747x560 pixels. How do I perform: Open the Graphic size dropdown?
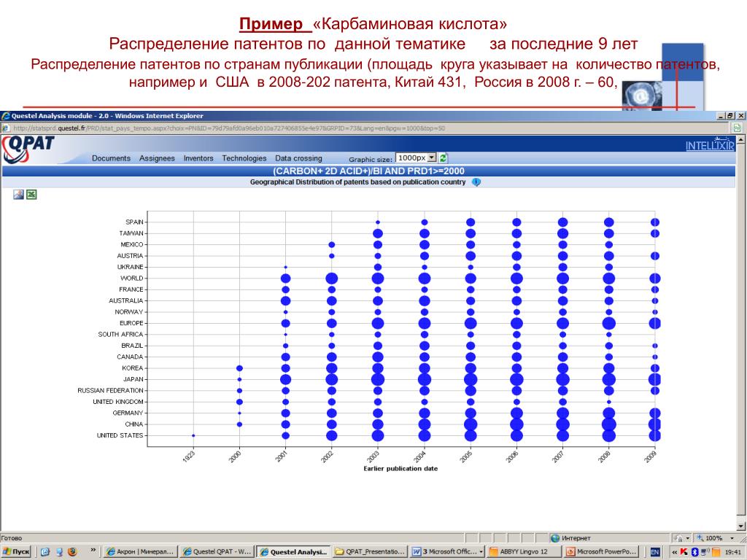click(432, 157)
